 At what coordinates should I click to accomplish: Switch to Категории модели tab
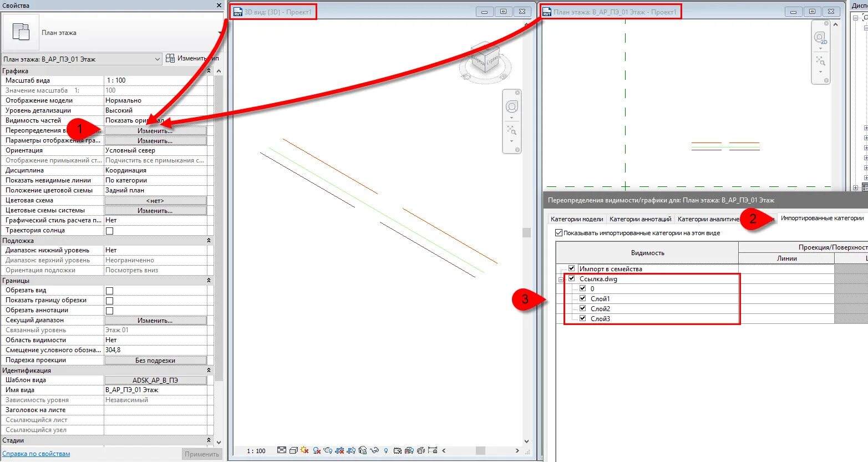(x=577, y=219)
